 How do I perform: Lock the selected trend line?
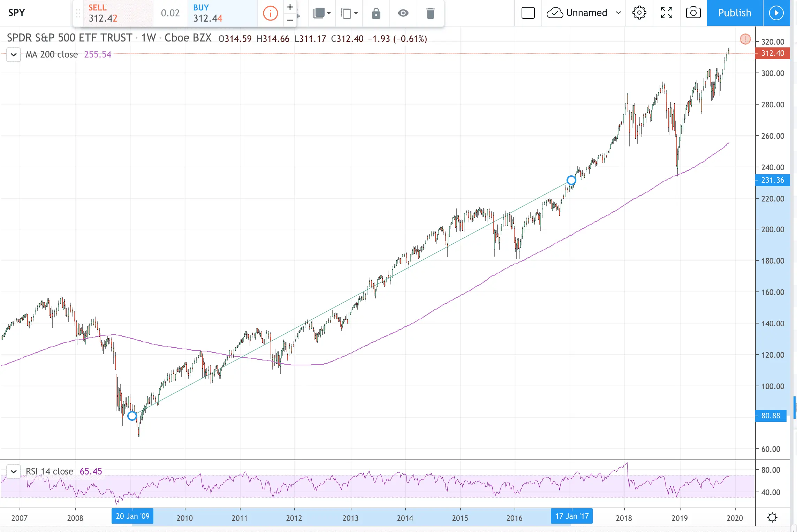coord(376,13)
